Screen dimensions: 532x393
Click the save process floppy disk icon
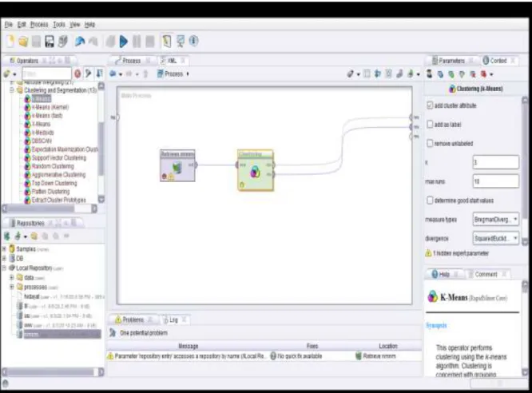[x=50, y=42]
